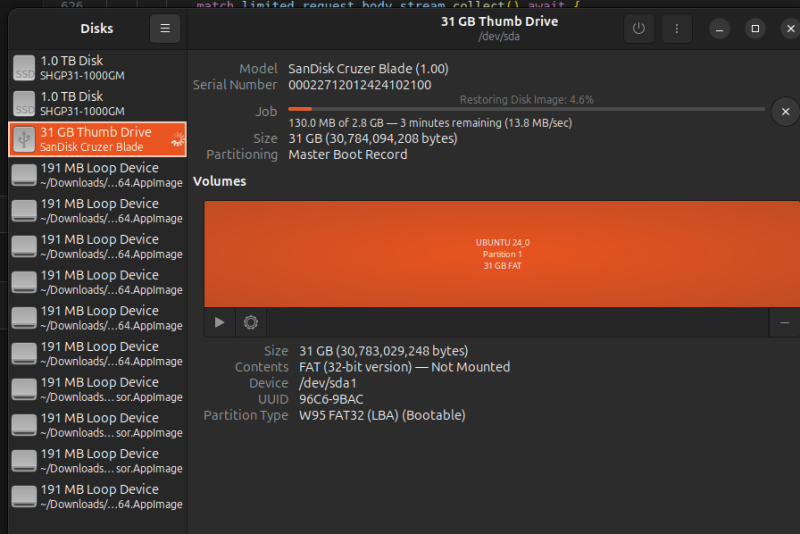Image resolution: width=800 pixels, height=534 pixels.
Task: Click the restoring disk image progress bar
Action: [526, 109]
